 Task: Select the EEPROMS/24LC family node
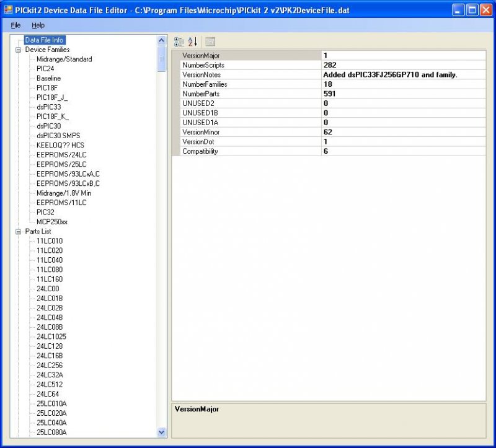[61, 155]
